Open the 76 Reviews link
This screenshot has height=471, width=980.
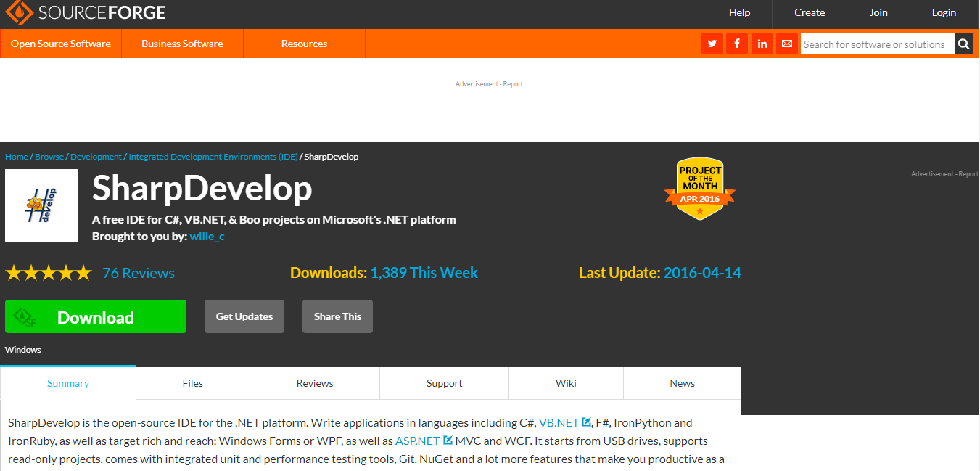139,273
